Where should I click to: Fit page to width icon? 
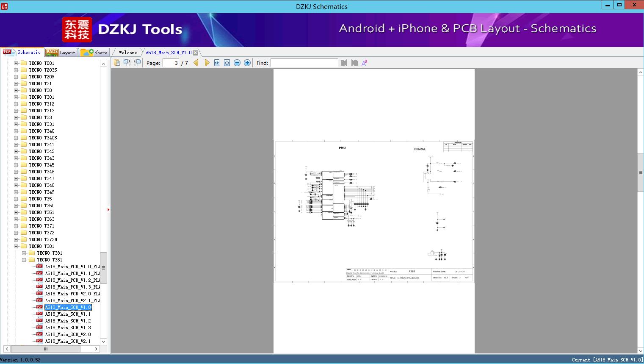217,63
